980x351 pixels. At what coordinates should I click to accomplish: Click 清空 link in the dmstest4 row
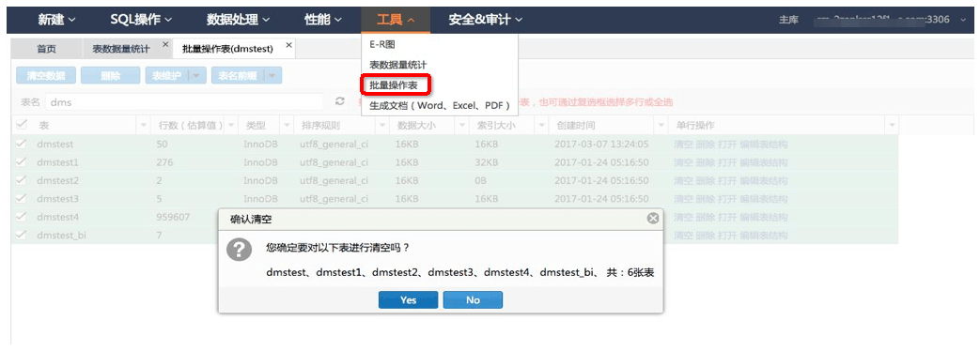click(x=683, y=218)
